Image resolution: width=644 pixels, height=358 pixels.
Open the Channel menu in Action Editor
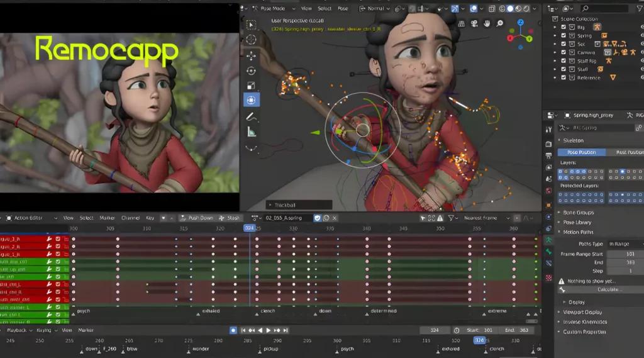(131, 218)
